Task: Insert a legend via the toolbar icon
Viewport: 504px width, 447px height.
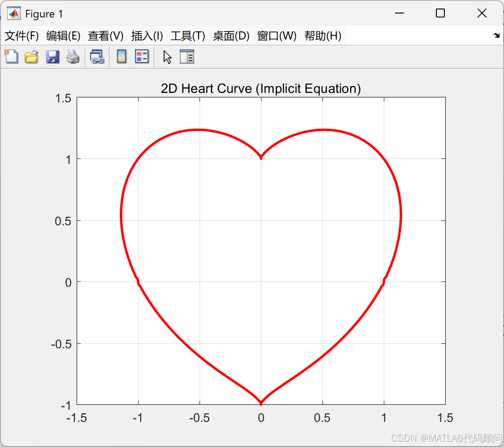Action: click(x=142, y=57)
